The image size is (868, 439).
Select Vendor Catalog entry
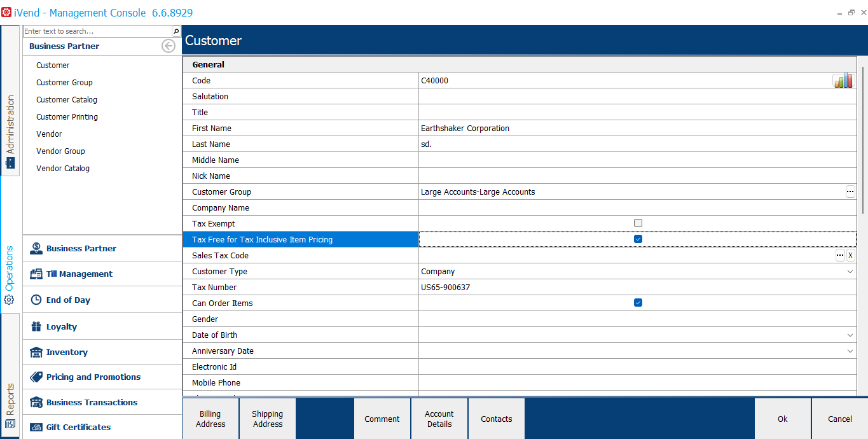point(63,169)
